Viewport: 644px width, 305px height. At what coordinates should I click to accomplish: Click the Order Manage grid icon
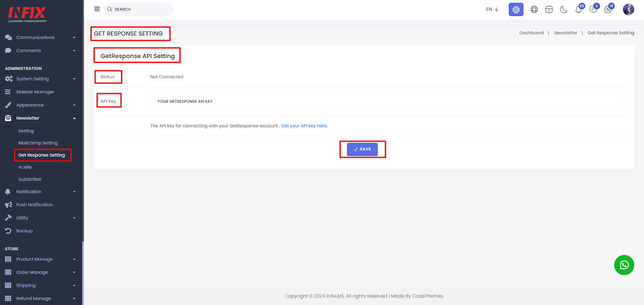click(x=8, y=272)
